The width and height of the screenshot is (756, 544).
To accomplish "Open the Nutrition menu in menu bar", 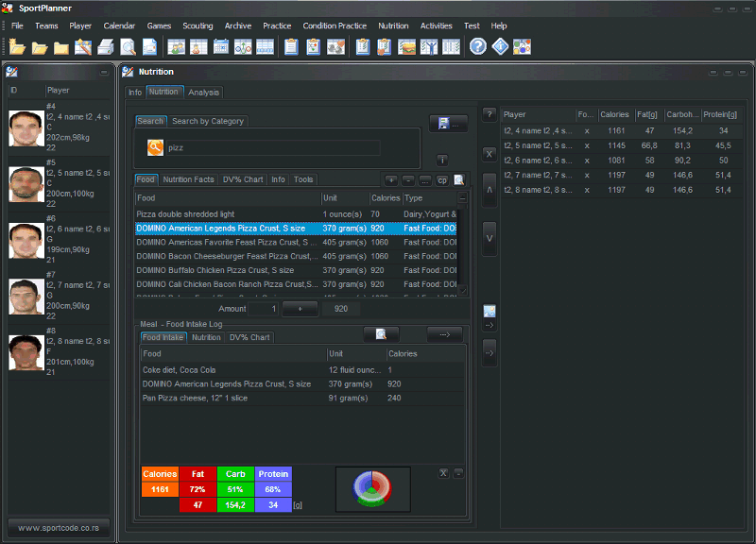I will click(393, 26).
